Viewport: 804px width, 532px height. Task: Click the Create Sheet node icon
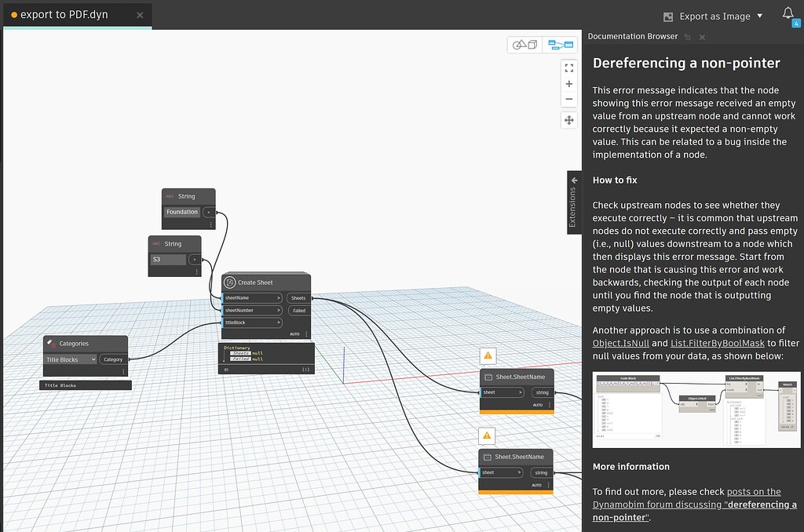(230, 282)
